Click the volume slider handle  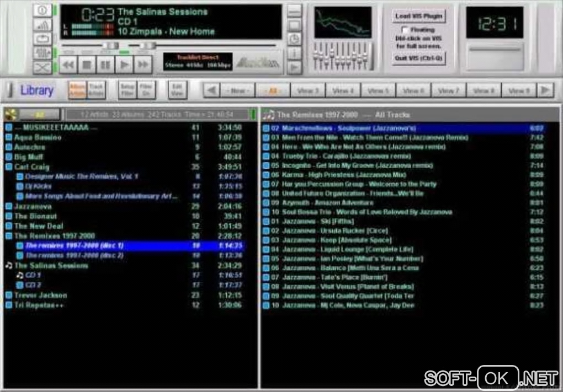click(x=111, y=46)
